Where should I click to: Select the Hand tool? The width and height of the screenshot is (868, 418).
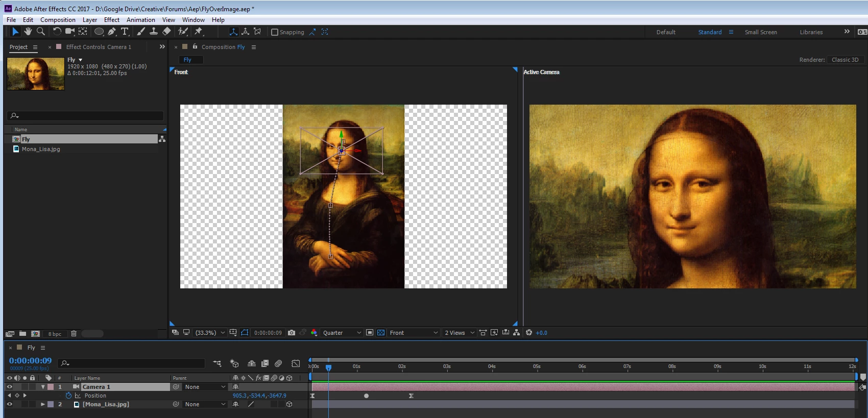tap(28, 32)
